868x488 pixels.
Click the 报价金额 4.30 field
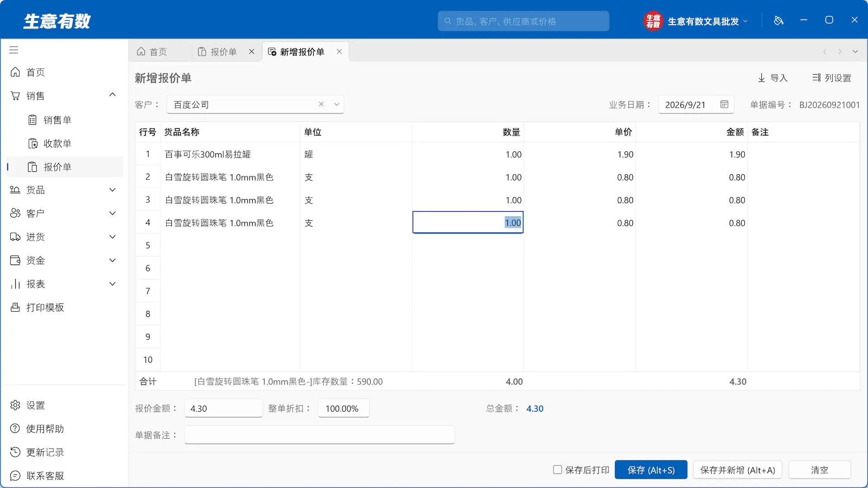[223, 408]
